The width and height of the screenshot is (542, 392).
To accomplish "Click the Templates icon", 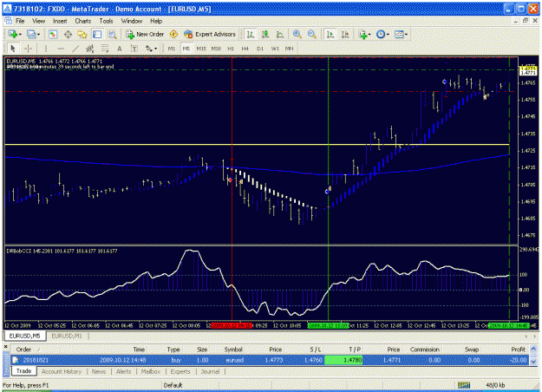I will pos(399,34).
